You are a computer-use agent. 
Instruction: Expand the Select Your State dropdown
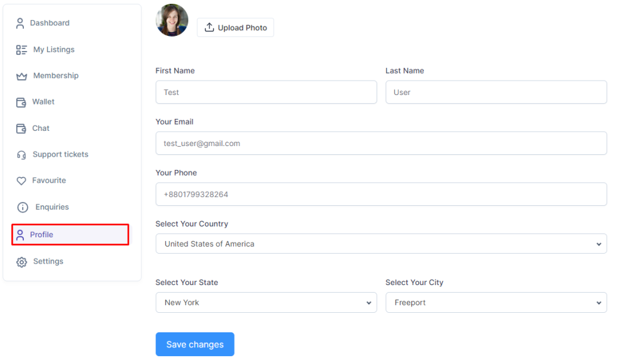click(x=266, y=303)
